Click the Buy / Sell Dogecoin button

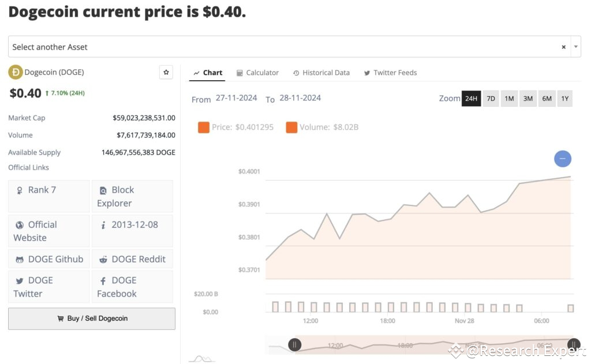click(x=92, y=318)
